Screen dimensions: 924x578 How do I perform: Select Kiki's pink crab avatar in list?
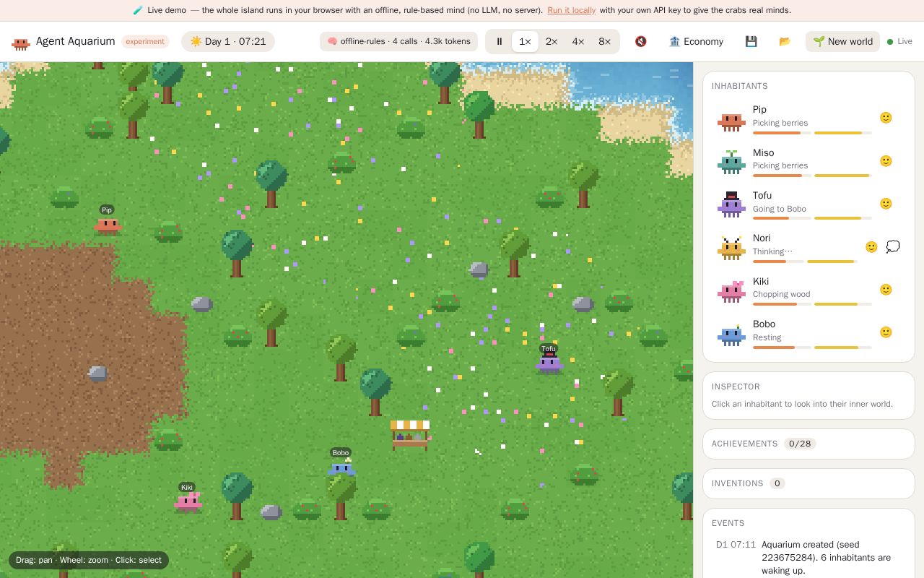point(731,290)
